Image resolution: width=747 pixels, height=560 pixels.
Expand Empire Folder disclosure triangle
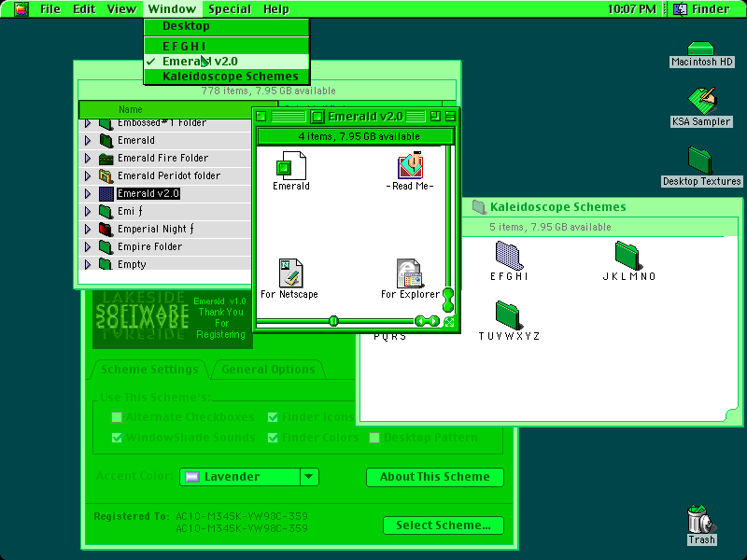tap(88, 246)
